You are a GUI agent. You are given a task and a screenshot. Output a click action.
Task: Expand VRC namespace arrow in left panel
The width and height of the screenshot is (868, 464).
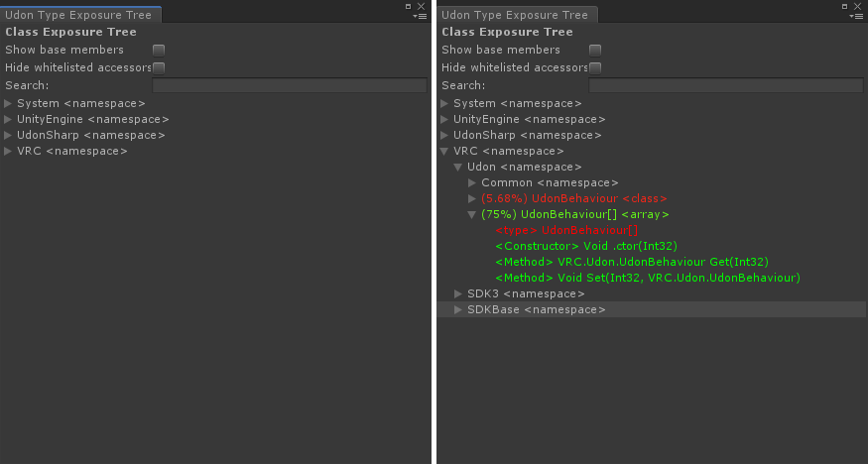click(x=8, y=151)
